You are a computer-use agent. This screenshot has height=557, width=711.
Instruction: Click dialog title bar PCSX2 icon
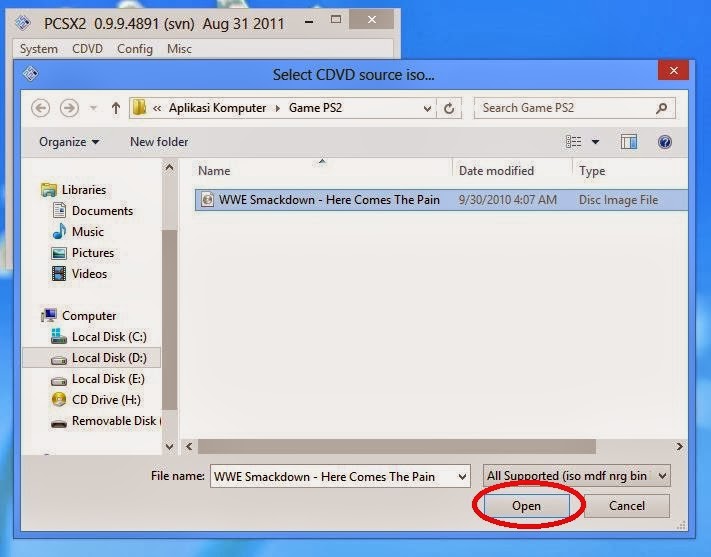click(x=30, y=73)
